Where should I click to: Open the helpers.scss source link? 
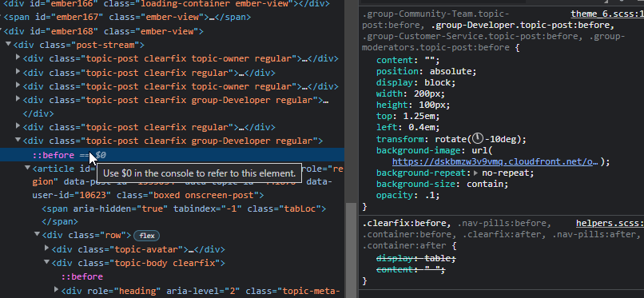click(610, 223)
